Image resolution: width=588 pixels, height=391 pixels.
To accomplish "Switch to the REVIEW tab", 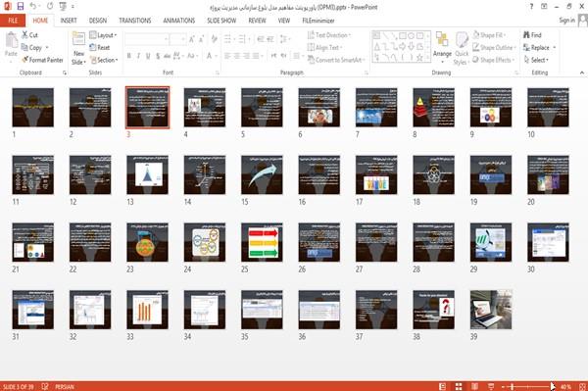I will 257,21.
